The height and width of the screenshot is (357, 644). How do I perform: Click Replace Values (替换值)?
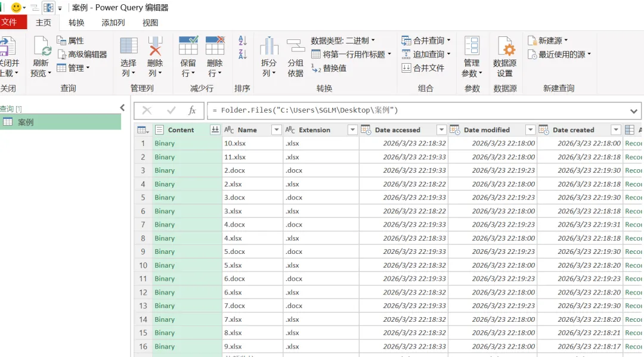point(329,68)
